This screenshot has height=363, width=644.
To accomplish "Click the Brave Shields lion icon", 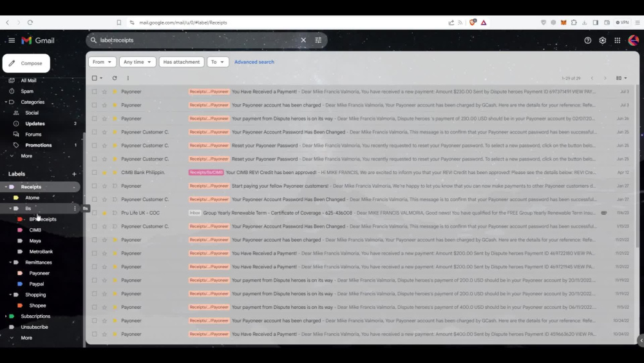I will (472, 23).
